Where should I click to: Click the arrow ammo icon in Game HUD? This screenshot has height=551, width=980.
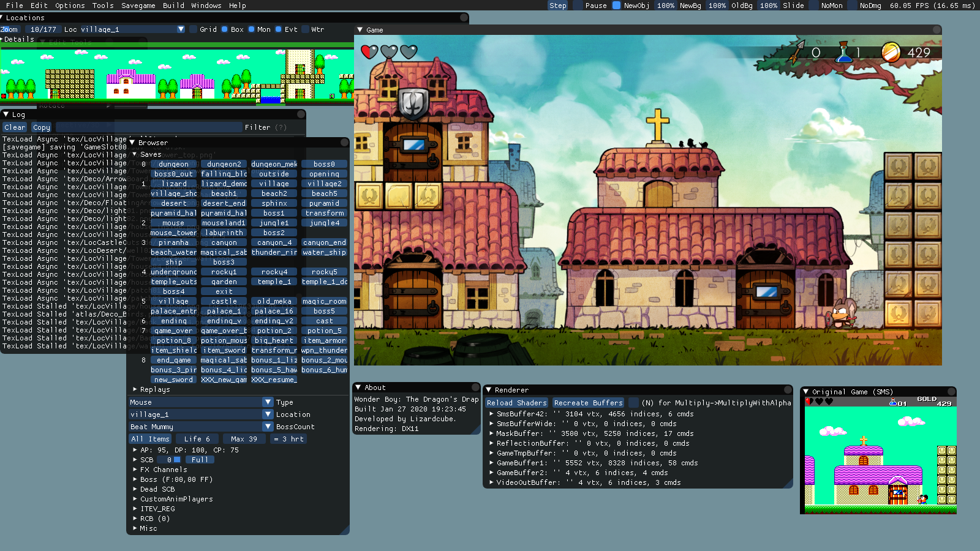coord(796,52)
